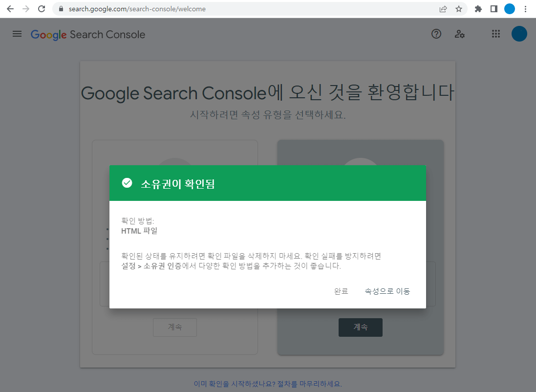This screenshot has height=392, width=536.
Task: Navigate back with the arrow icon
Action: pyautogui.click(x=10, y=9)
